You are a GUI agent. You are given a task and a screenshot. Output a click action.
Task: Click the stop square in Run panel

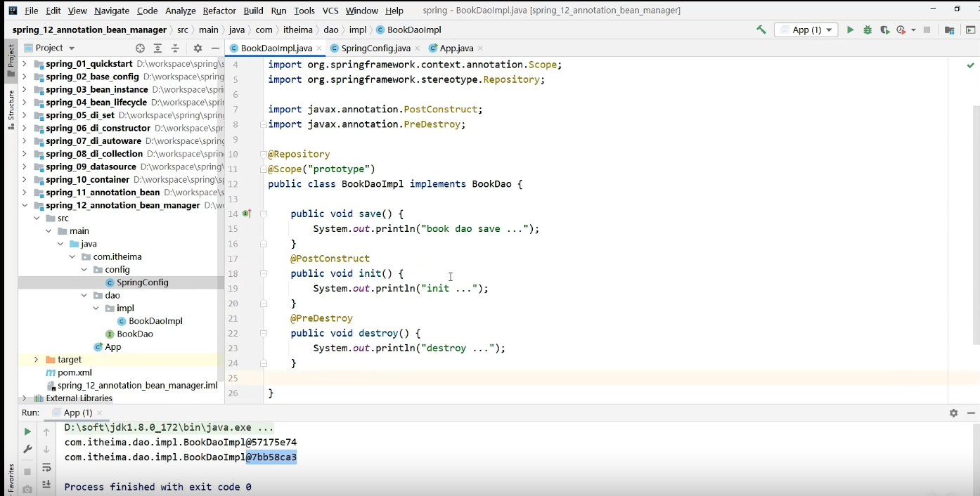click(27, 471)
